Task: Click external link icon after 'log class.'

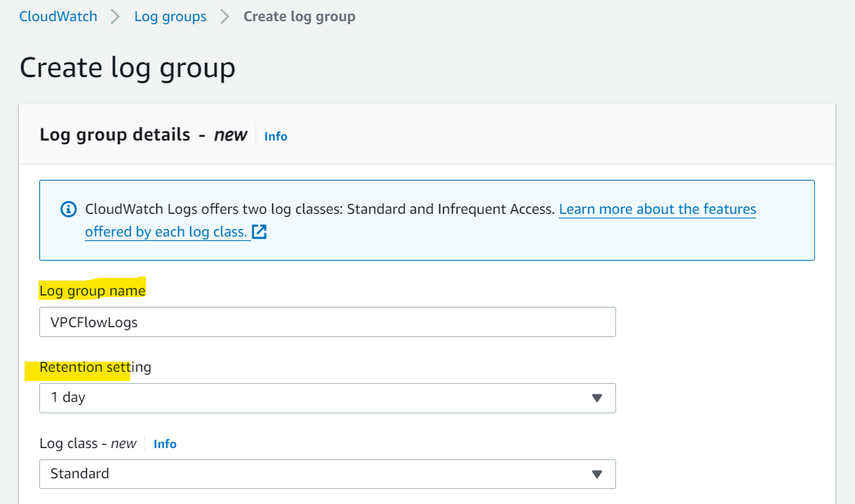Action: [259, 231]
